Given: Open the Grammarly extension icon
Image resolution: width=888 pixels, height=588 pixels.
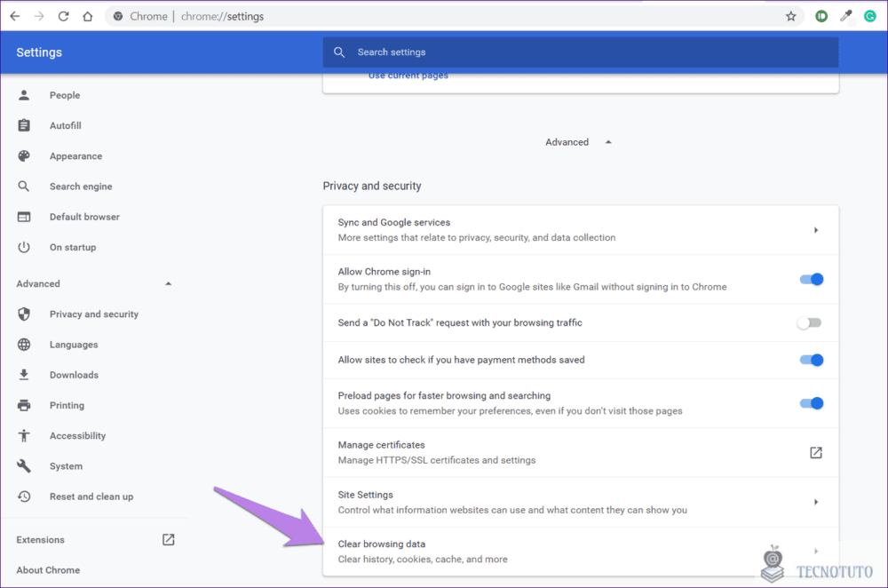Looking at the screenshot, I should [x=870, y=16].
